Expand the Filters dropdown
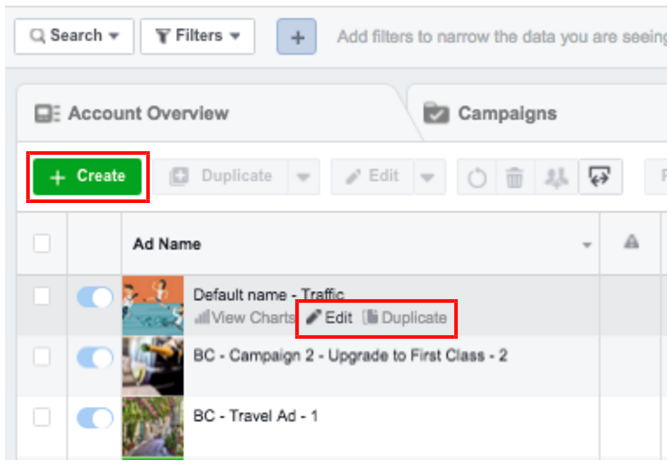This screenshot has width=669, height=465. pyautogui.click(x=198, y=36)
